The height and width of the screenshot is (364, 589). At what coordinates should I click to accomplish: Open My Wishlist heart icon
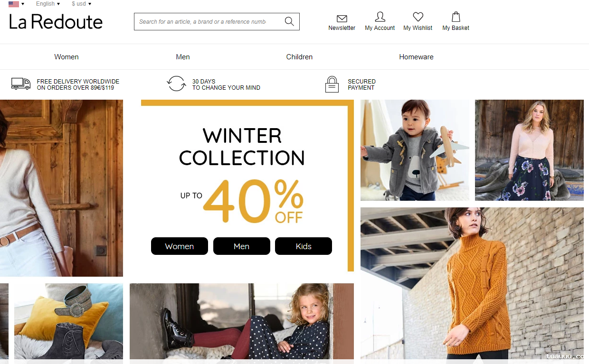pyautogui.click(x=418, y=17)
